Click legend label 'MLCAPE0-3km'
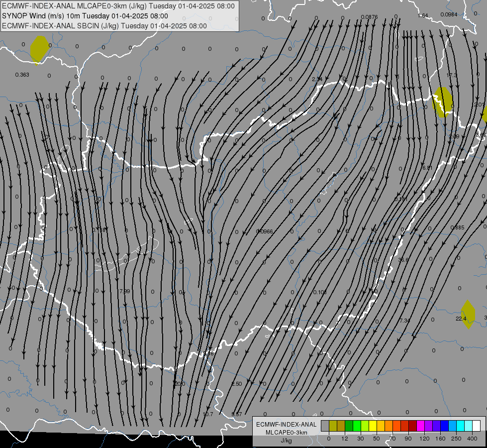This screenshot has height=448, width=487. pyautogui.click(x=287, y=433)
